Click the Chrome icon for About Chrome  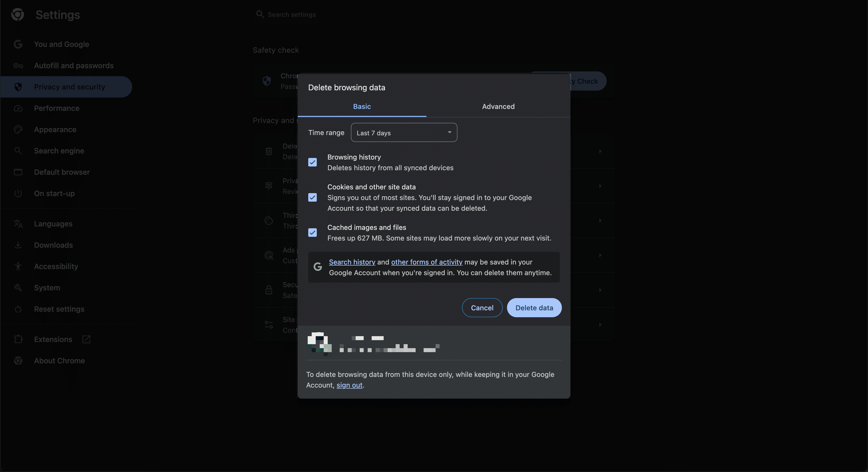[x=18, y=360]
